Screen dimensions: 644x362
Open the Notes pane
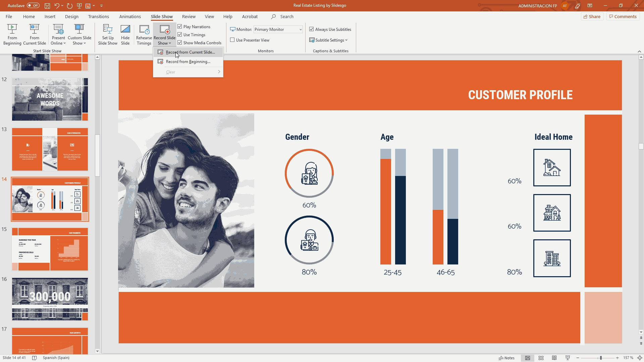[506, 358]
